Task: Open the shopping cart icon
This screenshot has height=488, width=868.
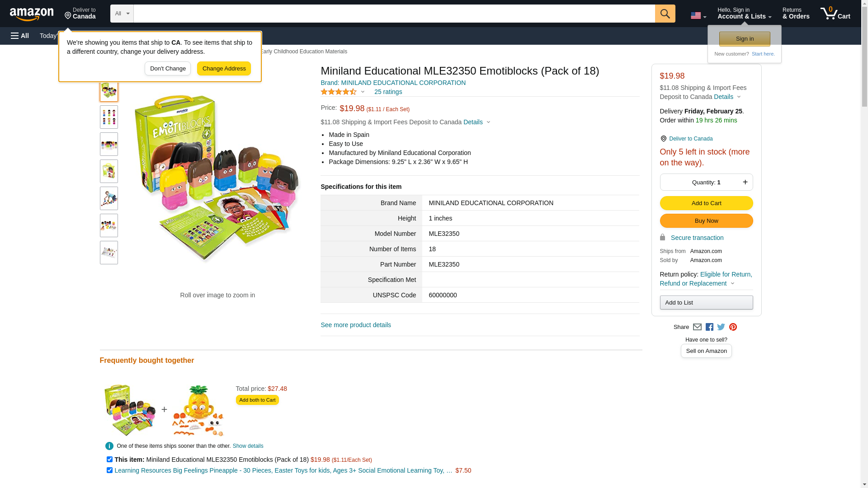Action: coord(835,14)
